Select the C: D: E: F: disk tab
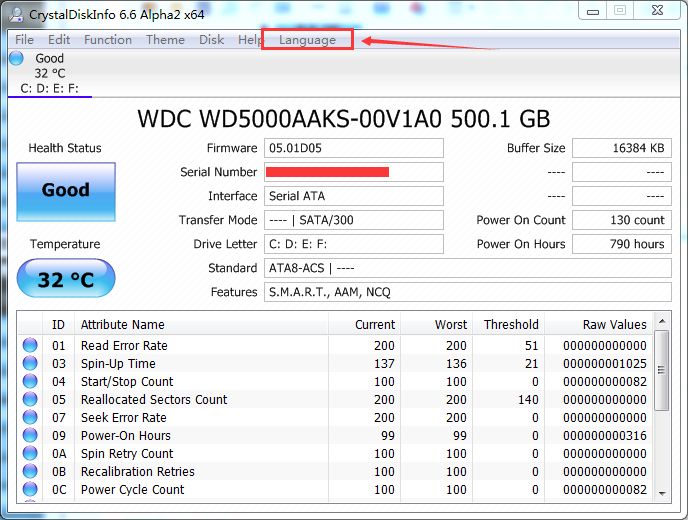 point(49,88)
